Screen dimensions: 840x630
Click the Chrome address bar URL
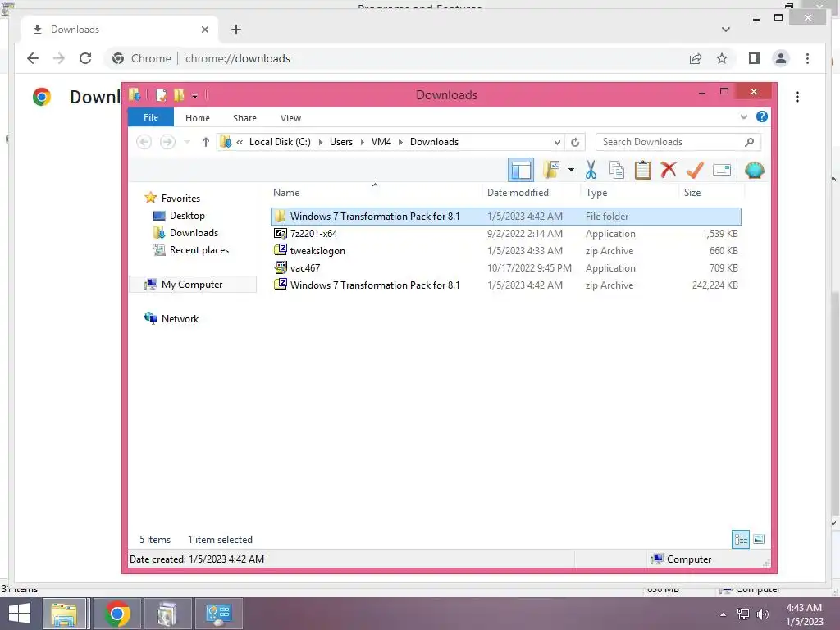[237, 58]
